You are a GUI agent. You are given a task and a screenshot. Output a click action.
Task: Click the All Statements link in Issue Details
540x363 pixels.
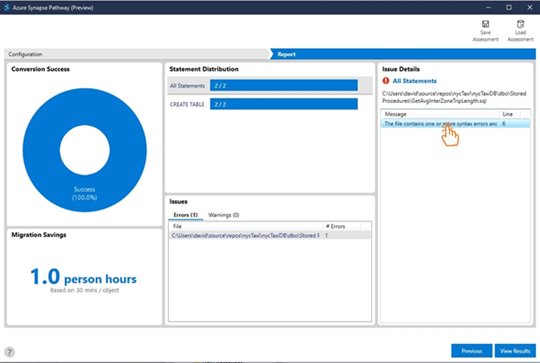[x=415, y=81]
